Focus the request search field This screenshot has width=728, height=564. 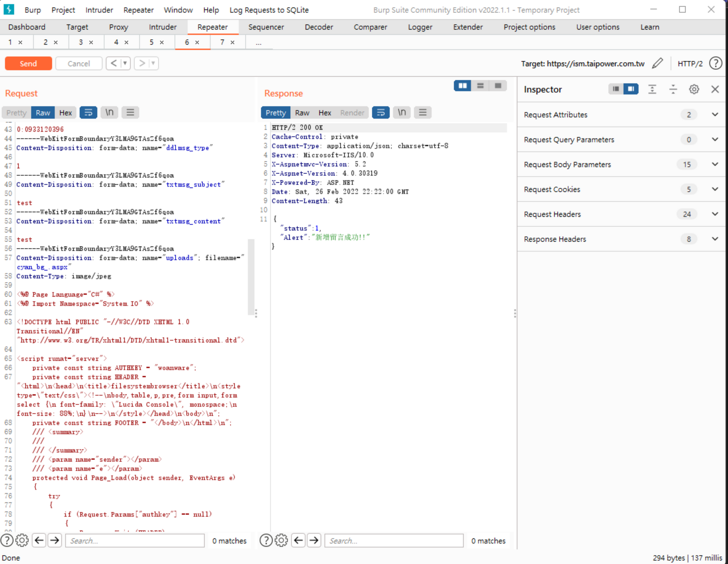[x=135, y=540]
